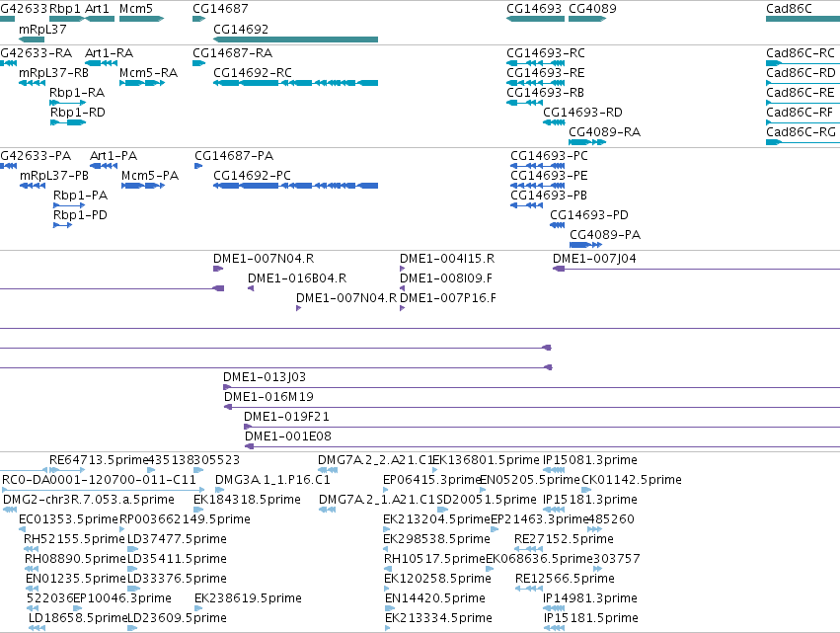Select the CG14693-PE protein label

[x=549, y=176]
